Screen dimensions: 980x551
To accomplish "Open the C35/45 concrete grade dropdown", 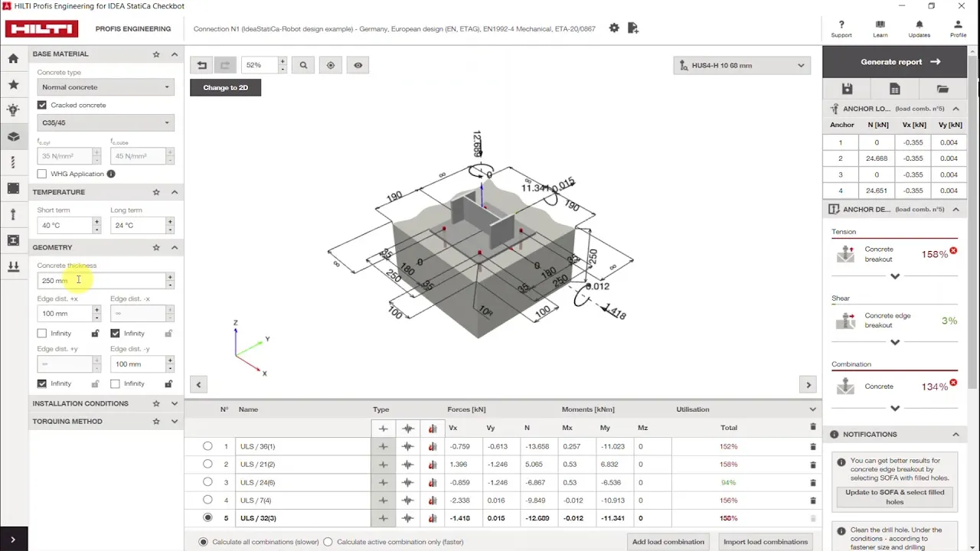I will 106,122.
